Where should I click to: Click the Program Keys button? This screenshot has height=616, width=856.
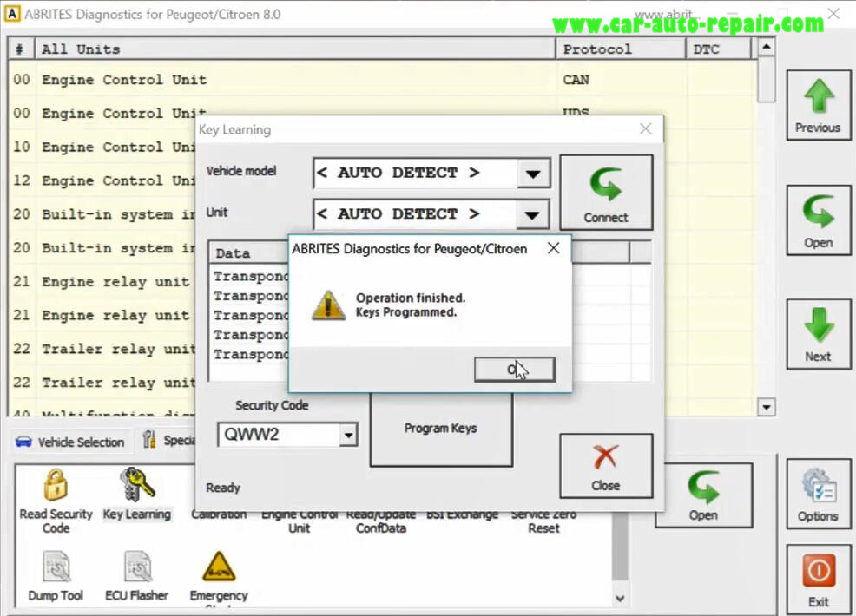tap(440, 429)
